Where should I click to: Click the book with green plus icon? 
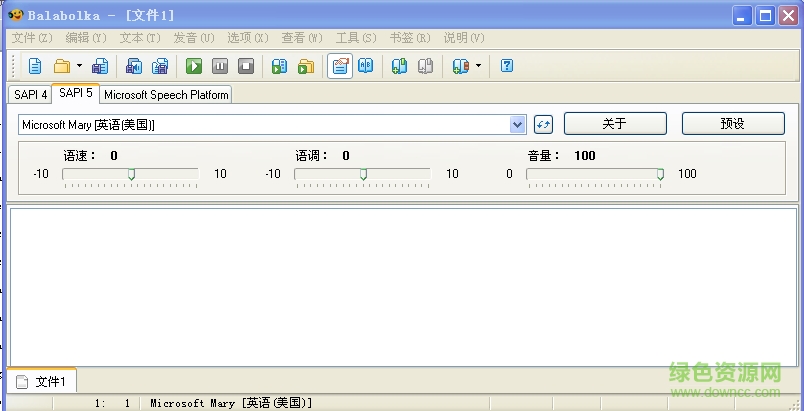tap(399, 66)
